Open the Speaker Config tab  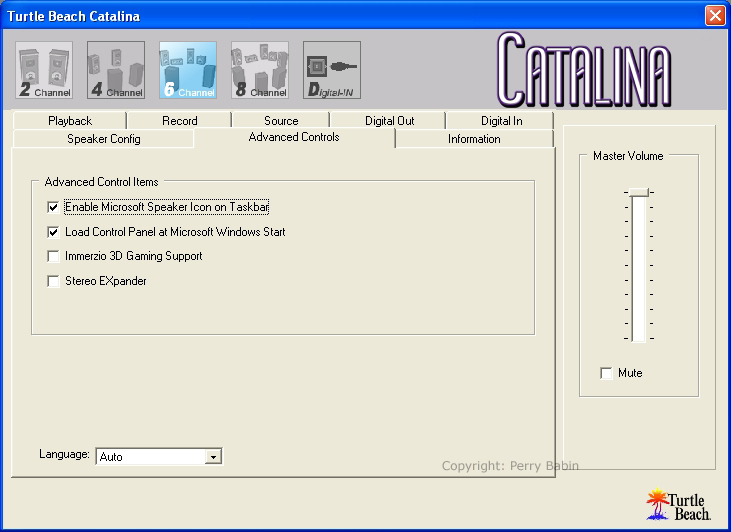coord(104,139)
